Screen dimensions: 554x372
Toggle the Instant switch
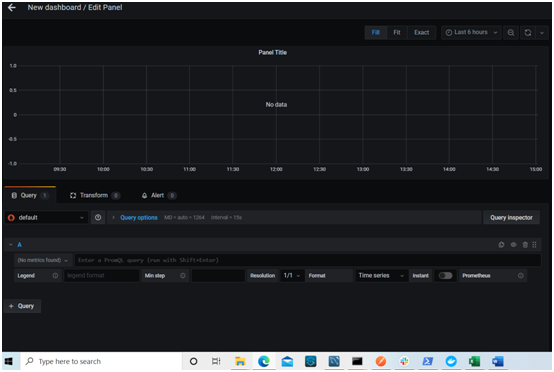click(x=445, y=276)
